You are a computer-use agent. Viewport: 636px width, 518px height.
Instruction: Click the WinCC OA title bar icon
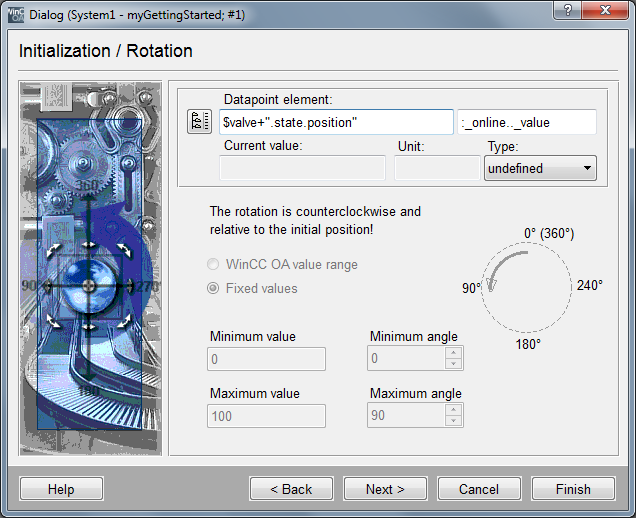pyautogui.click(x=11, y=11)
